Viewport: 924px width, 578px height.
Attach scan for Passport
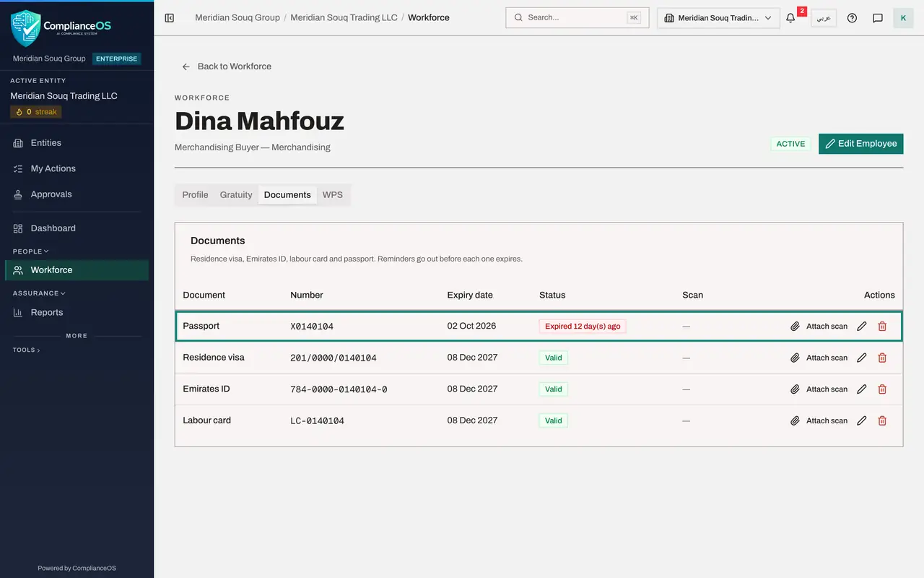coord(819,327)
